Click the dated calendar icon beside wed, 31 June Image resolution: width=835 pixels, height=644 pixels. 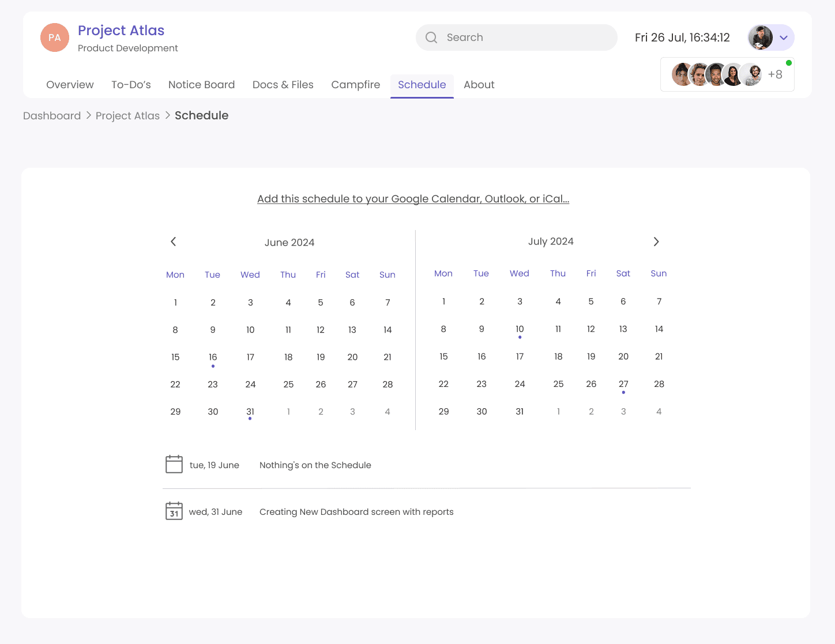[174, 511]
